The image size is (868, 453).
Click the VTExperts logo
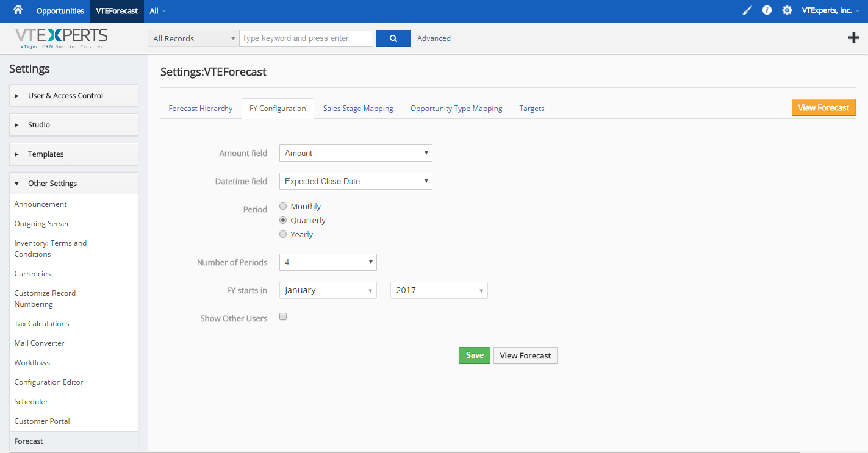pyautogui.click(x=60, y=38)
